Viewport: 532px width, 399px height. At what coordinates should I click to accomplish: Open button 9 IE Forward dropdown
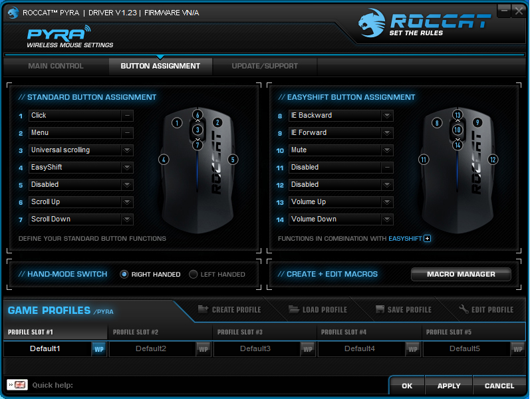(387, 132)
